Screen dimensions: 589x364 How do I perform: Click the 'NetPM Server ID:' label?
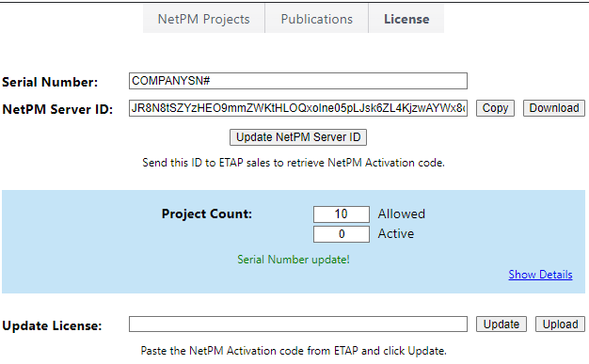(57, 109)
